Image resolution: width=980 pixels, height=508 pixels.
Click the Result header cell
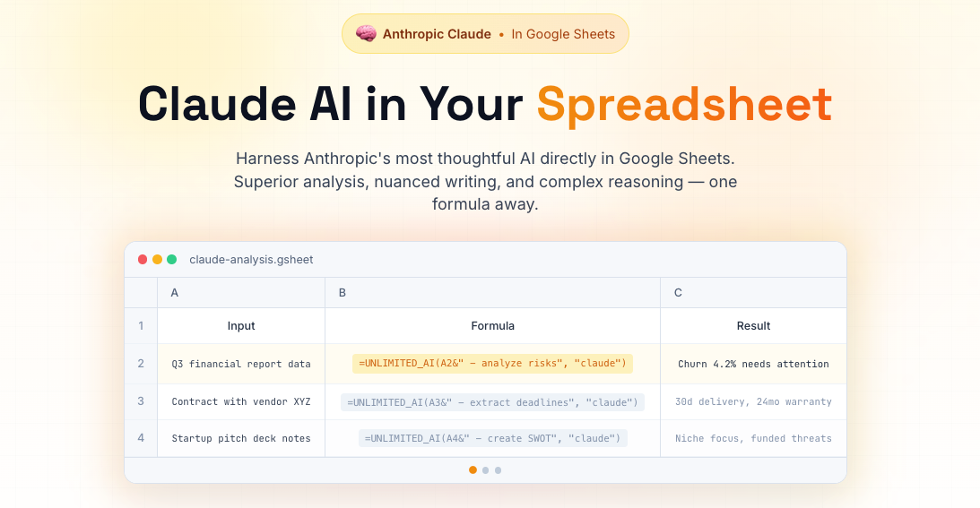coord(753,325)
